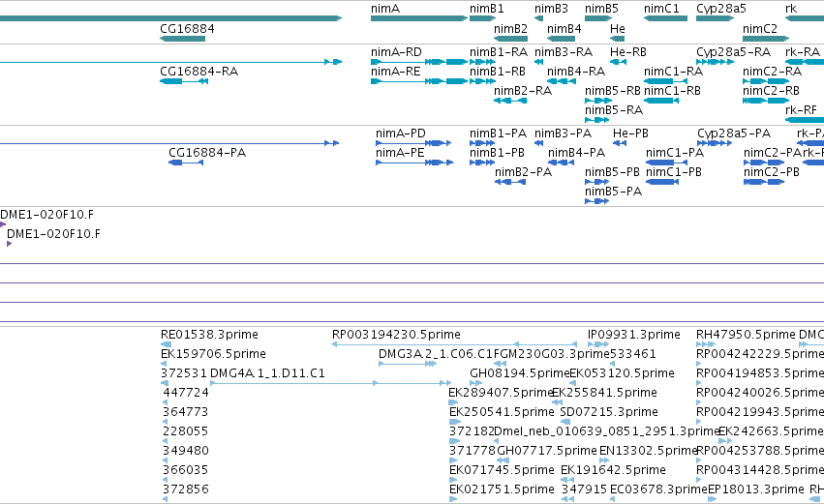Viewport: 824px width, 504px height.
Task: Click the DMG3A.2_1.C06.C1 alignment
Action: (408, 364)
